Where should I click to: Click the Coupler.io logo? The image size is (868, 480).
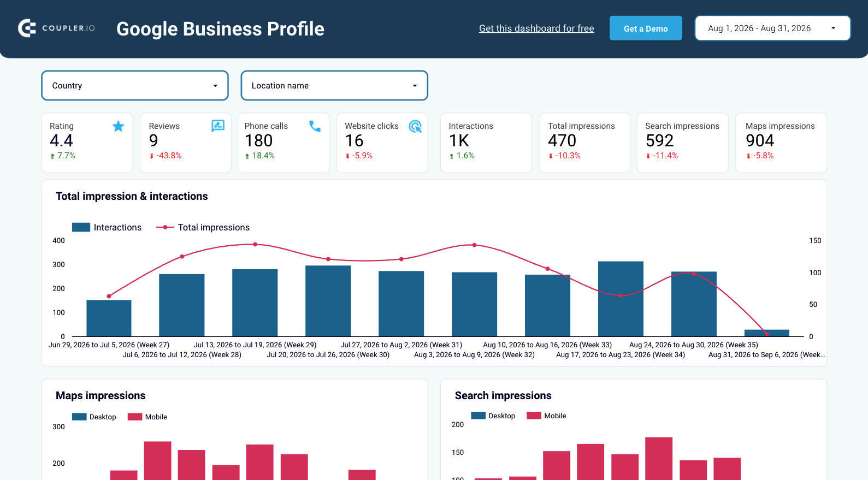[56, 28]
